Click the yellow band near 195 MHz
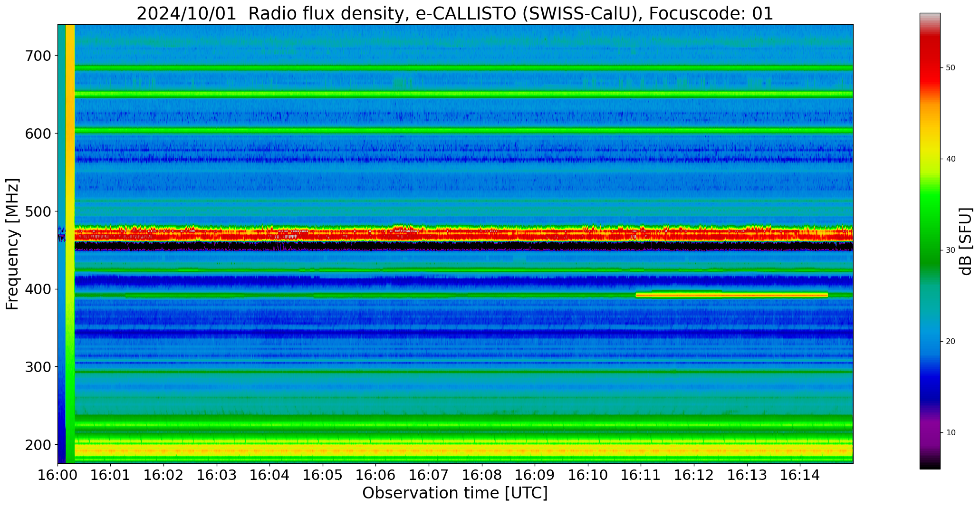The height and width of the screenshot is (507, 980). [x=463, y=450]
